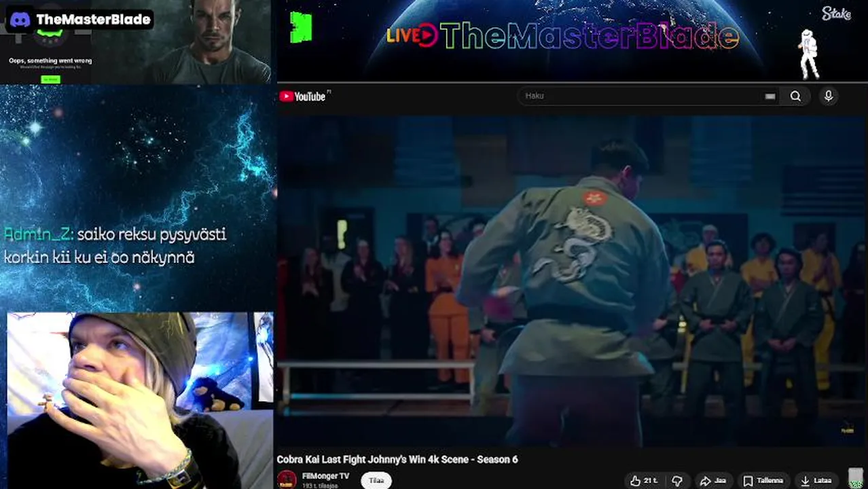
Task: Download the video with Lataa button
Action: coord(816,480)
